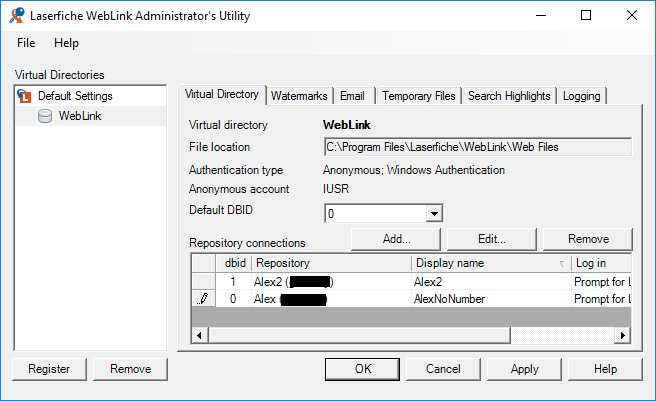This screenshot has height=401, width=656.
Task: Select the WebLink virtual directory node
Action: pos(80,116)
